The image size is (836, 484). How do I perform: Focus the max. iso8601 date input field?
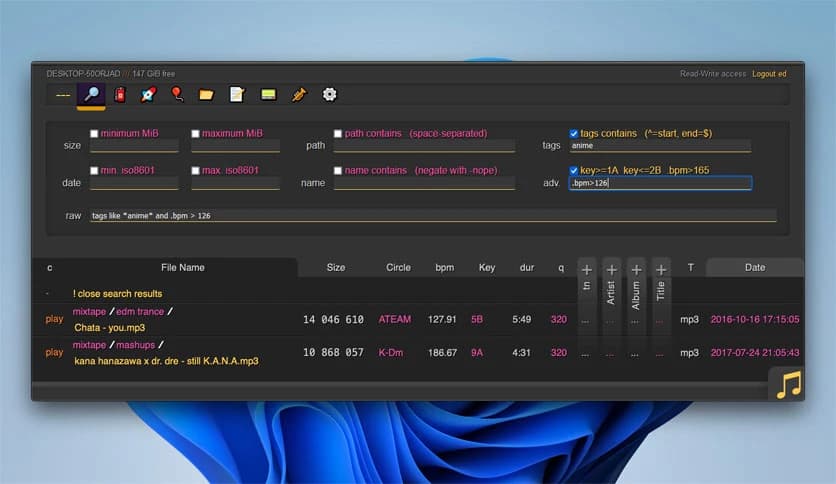pos(236,183)
